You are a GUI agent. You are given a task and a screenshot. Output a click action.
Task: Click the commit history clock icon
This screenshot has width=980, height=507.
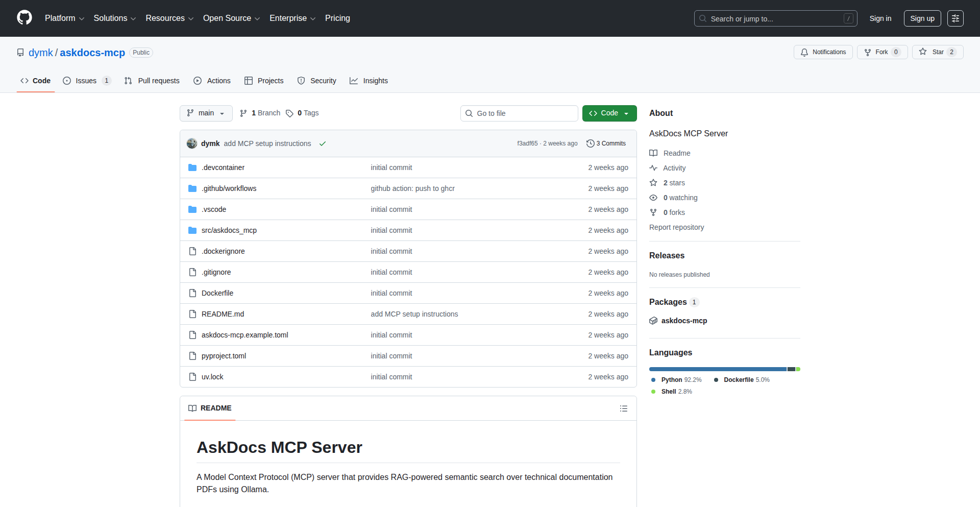tap(590, 143)
